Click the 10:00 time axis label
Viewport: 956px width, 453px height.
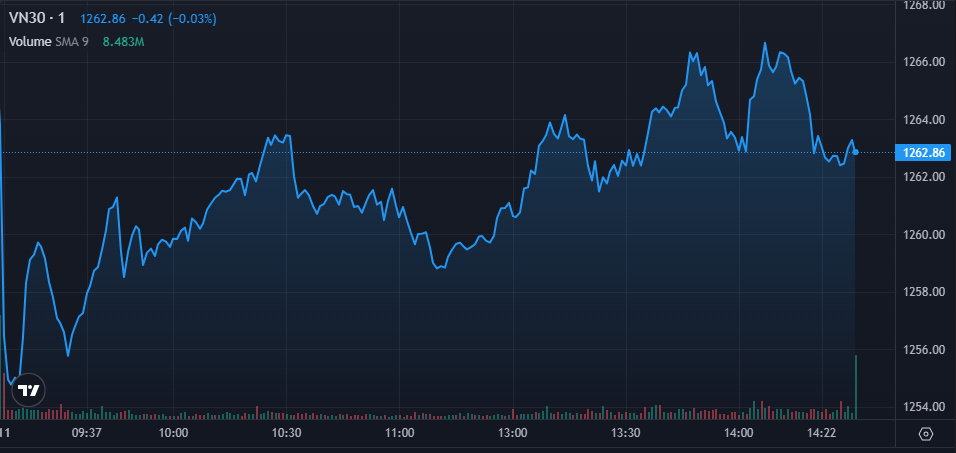(x=174, y=433)
